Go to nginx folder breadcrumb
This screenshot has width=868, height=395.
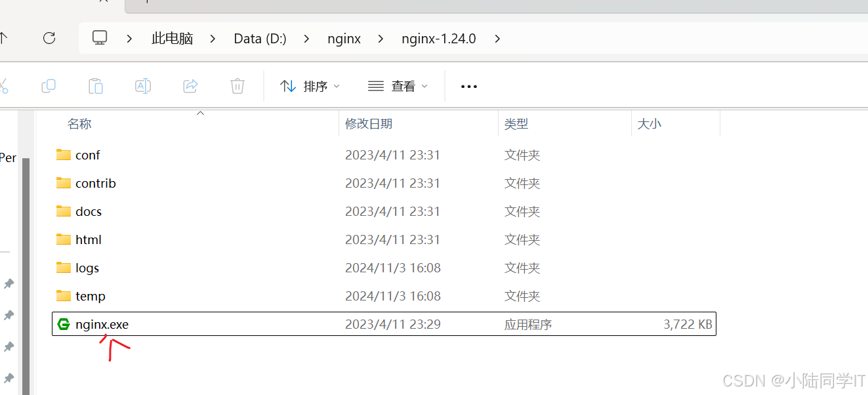point(344,39)
